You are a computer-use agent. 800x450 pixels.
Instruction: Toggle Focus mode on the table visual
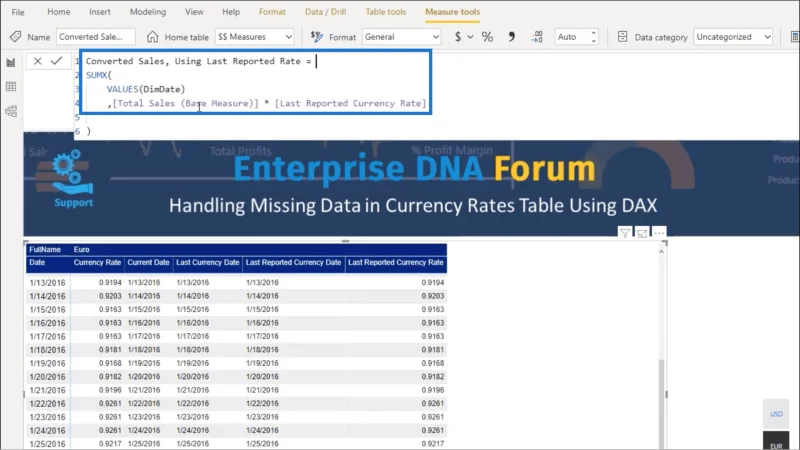click(642, 233)
